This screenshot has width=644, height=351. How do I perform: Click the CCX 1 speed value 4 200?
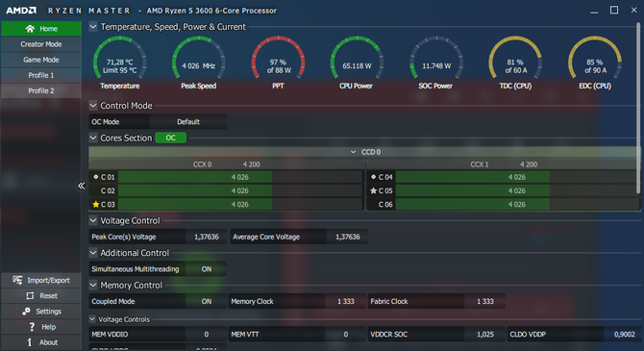[x=529, y=164]
